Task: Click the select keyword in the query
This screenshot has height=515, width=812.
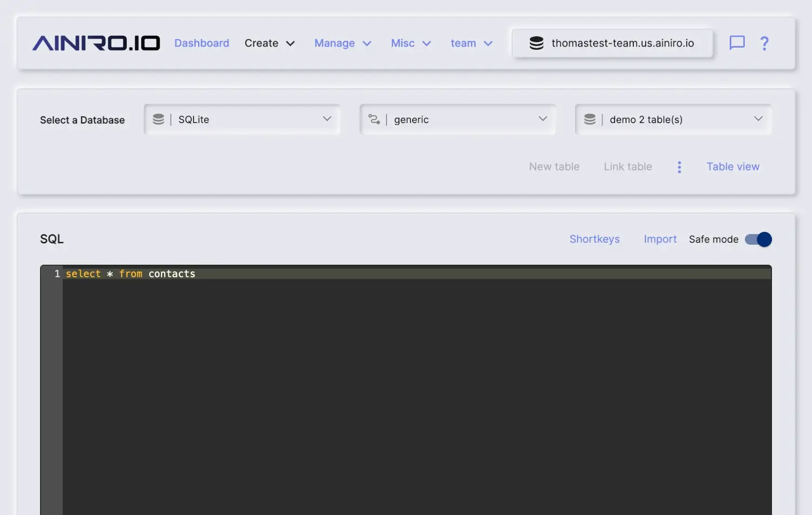Action: 83,274
